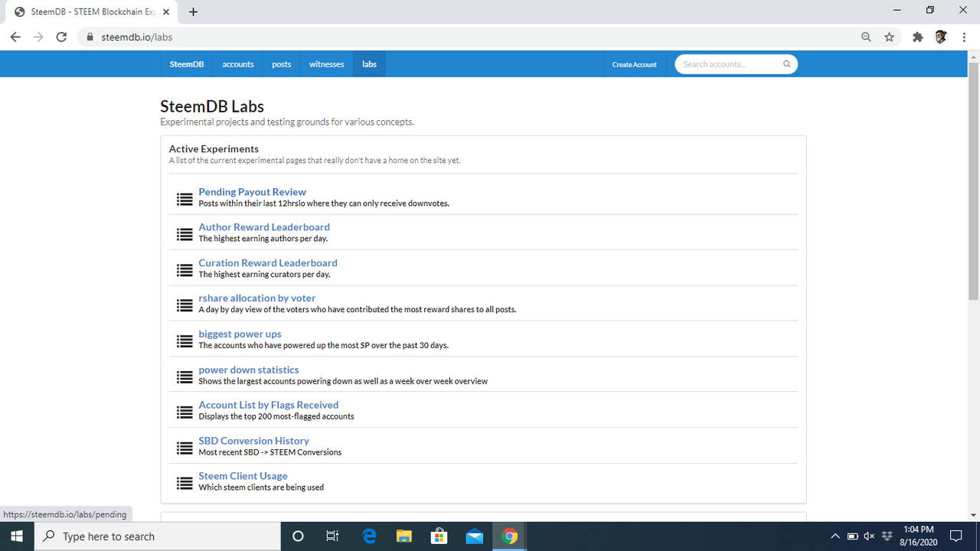Bookmark this page with the star icon
Screen dimensions: 980x551
click(x=889, y=37)
